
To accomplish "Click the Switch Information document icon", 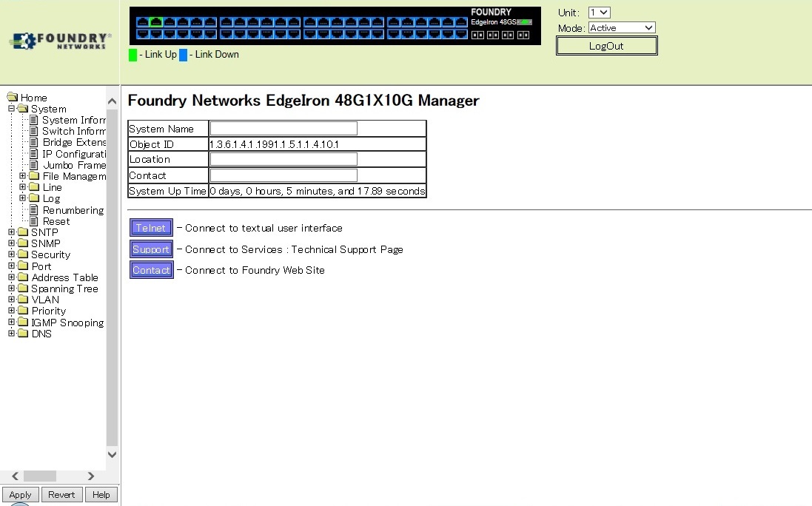I will pyautogui.click(x=33, y=132).
